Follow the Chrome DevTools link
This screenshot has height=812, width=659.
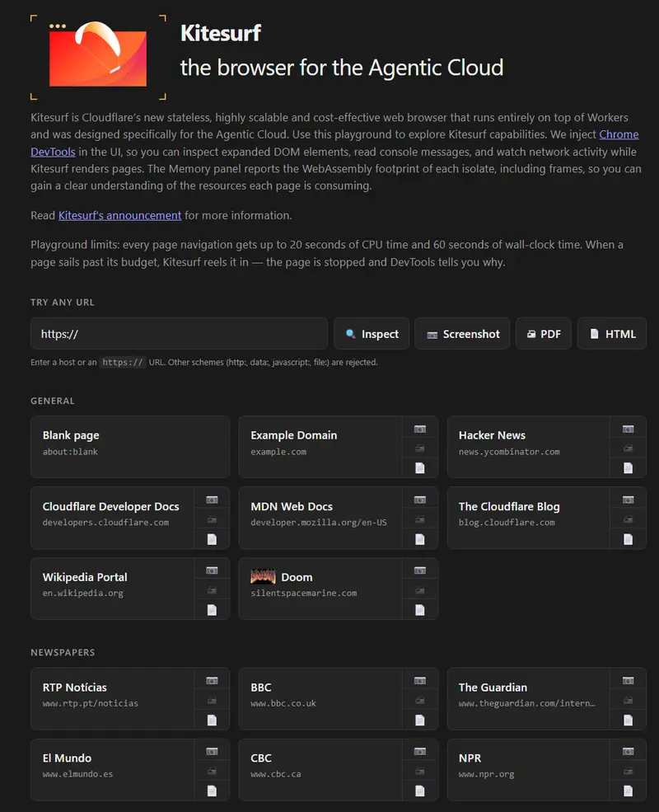[x=619, y=134]
